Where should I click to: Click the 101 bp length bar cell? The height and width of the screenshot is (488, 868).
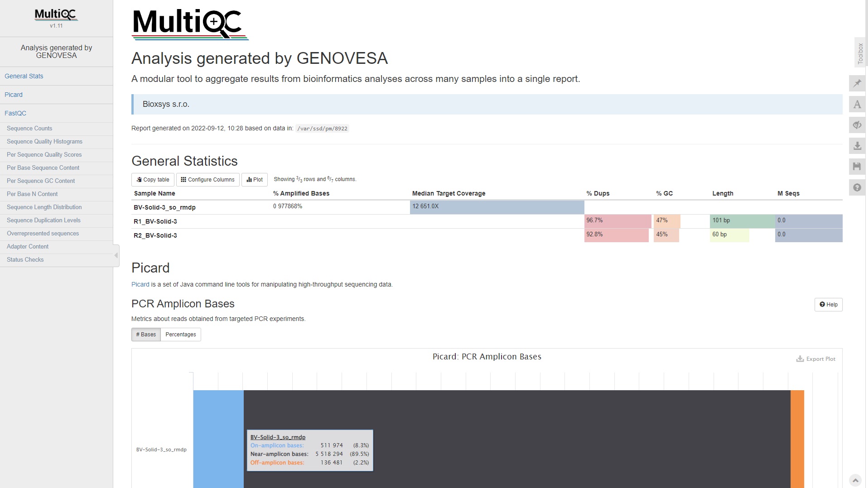coord(743,221)
